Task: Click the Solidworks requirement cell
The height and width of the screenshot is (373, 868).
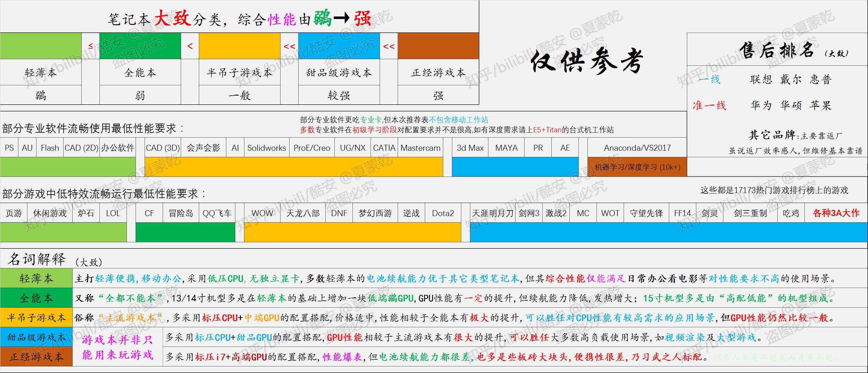Action: (x=266, y=148)
